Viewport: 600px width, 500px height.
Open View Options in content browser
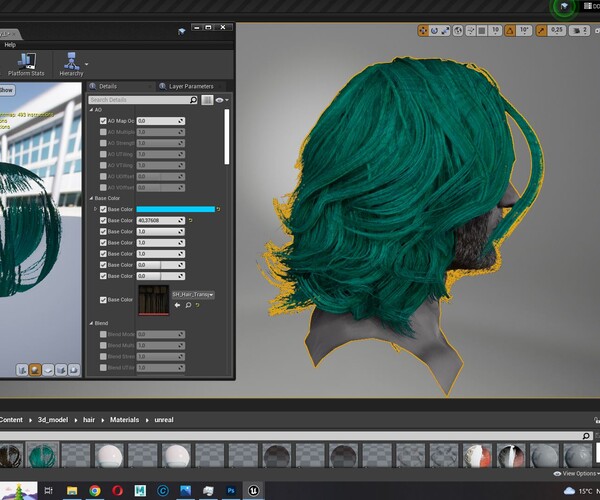pyautogui.click(x=576, y=474)
